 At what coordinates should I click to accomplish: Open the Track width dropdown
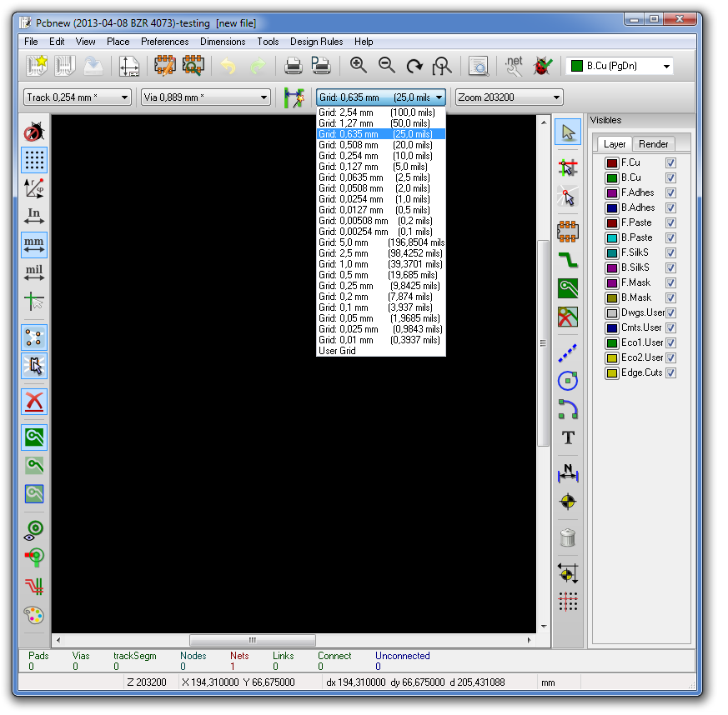(78, 97)
